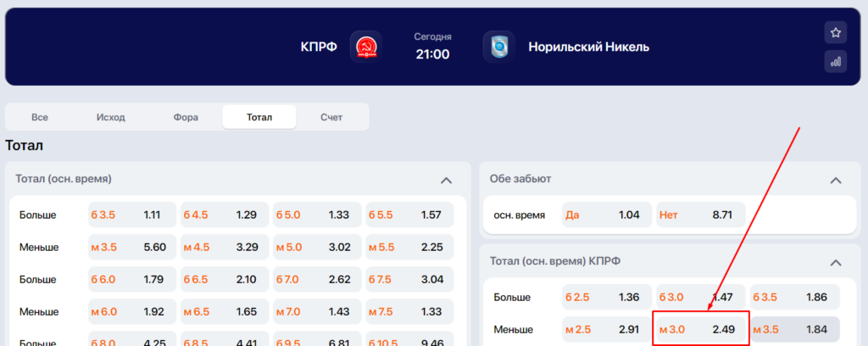
Task: Pick Да for Обе забьют at 1.04
Action: click(x=607, y=215)
